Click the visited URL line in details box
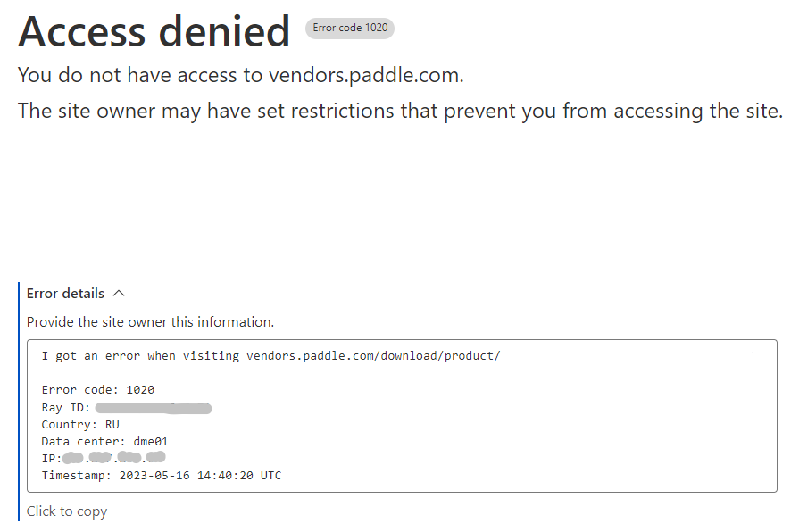Screen dimensions: 799x532 (271, 355)
